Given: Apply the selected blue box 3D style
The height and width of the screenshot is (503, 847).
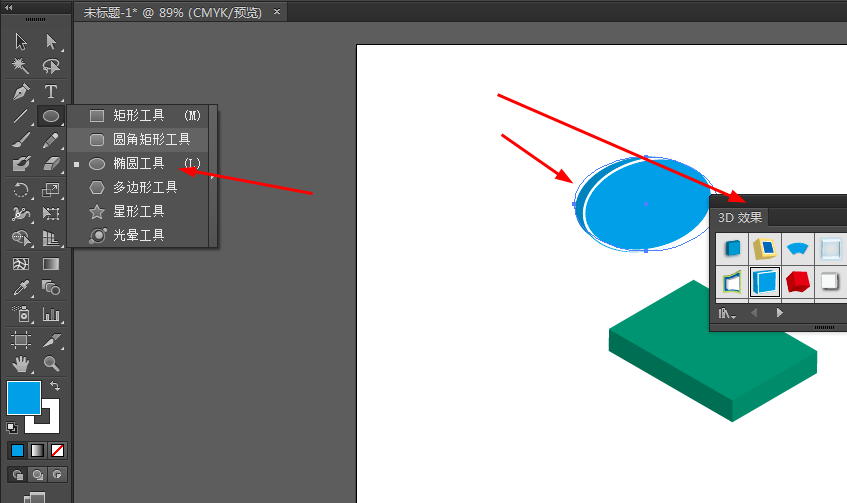Looking at the screenshot, I should 765,281.
